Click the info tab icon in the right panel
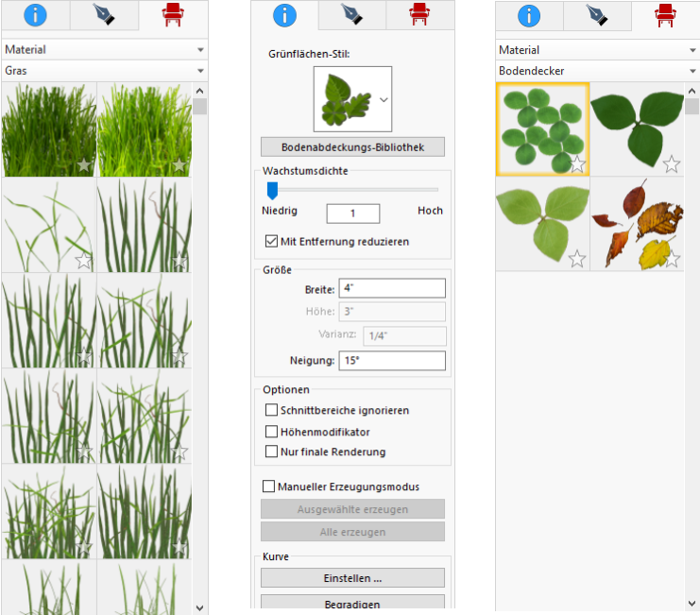Viewport: 700px width, 615px height. pyautogui.click(x=531, y=15)
